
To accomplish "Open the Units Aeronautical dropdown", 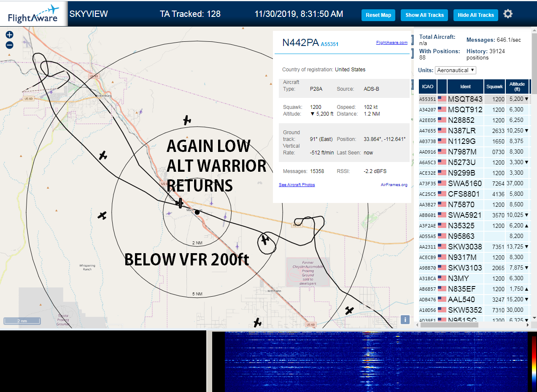I will point(456,70).
